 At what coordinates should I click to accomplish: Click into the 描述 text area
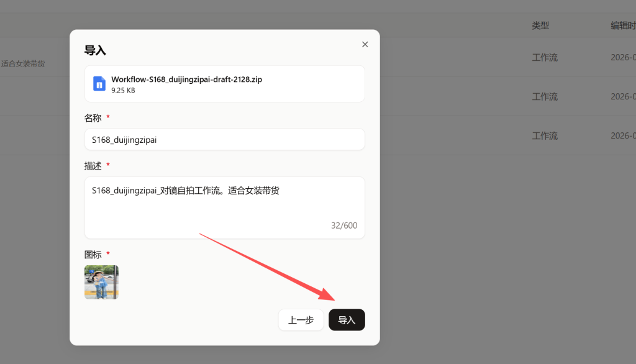coord(224,205)
